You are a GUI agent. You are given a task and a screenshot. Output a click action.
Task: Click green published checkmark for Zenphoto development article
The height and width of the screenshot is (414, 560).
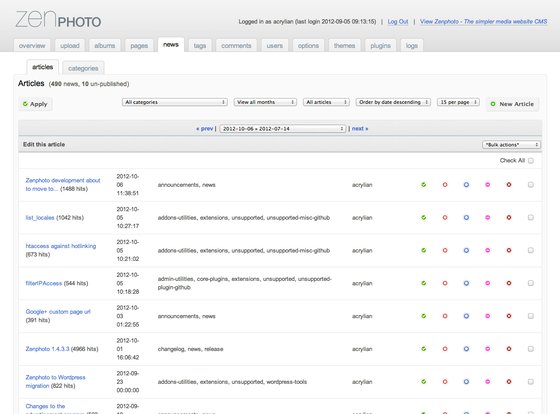424,185
